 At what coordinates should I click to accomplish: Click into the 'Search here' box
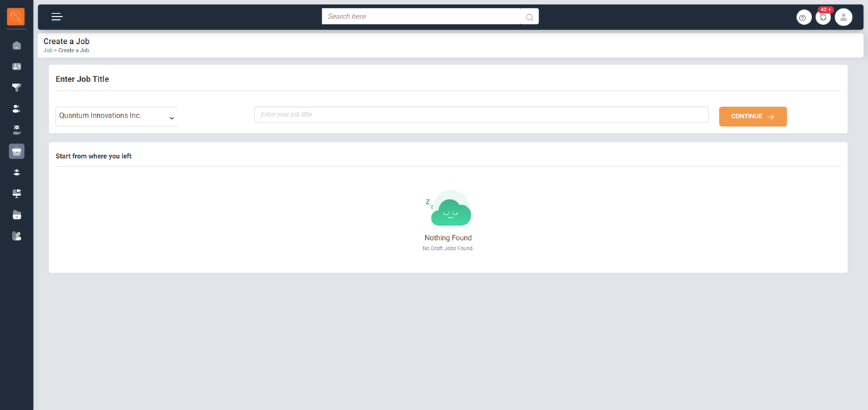(x=422, y=16)
